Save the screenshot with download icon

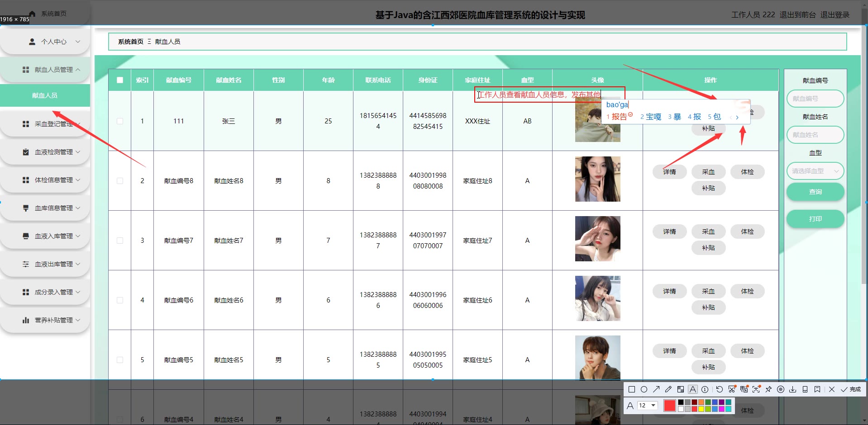pos(792,389)
